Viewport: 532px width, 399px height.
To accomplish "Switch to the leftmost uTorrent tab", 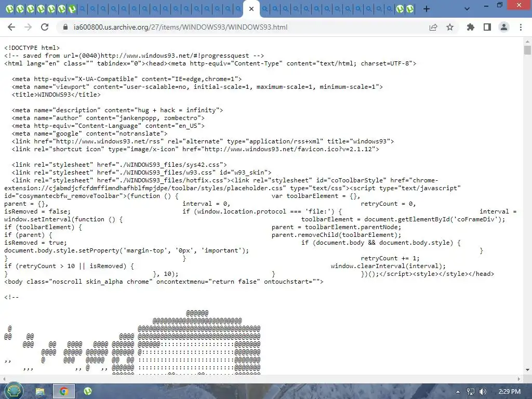I will (10, 9).
